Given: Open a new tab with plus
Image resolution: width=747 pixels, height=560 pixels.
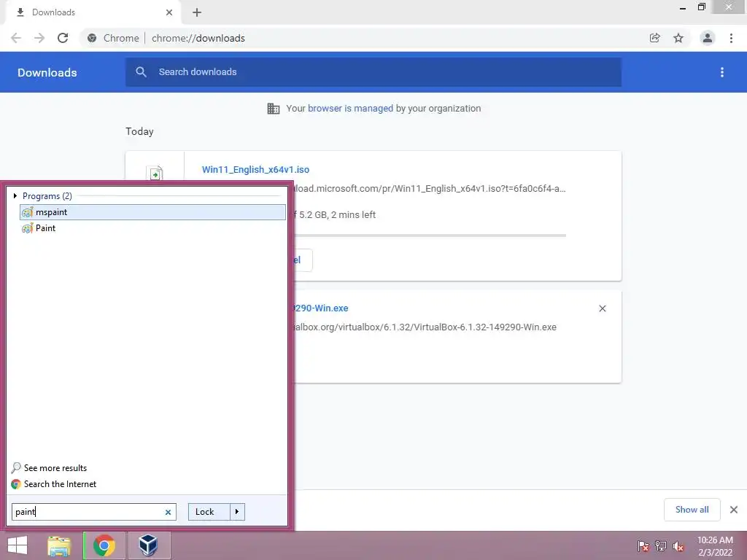Looking at the screenshot, I should [x=197, y=12].
